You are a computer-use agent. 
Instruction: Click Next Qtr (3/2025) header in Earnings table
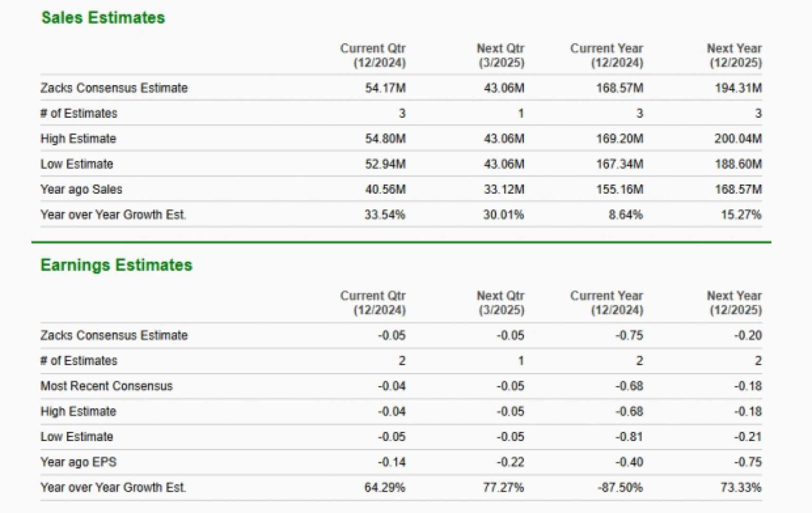tap(501, 303)
